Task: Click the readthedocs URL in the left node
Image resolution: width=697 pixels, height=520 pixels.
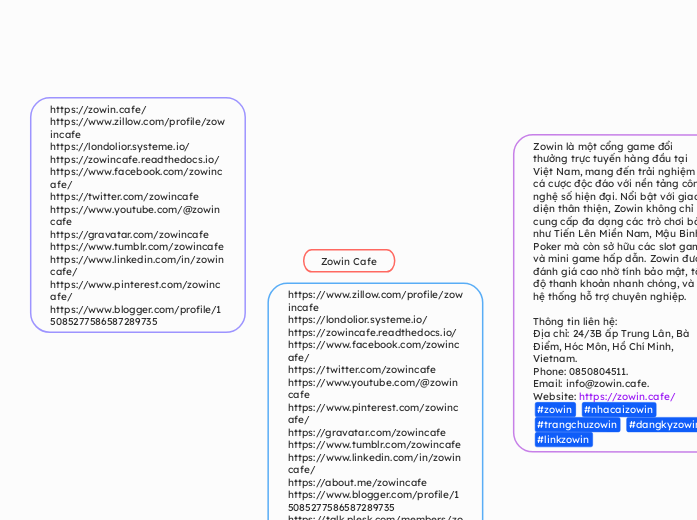Action: pyautogui.click(x=134, y=159)
